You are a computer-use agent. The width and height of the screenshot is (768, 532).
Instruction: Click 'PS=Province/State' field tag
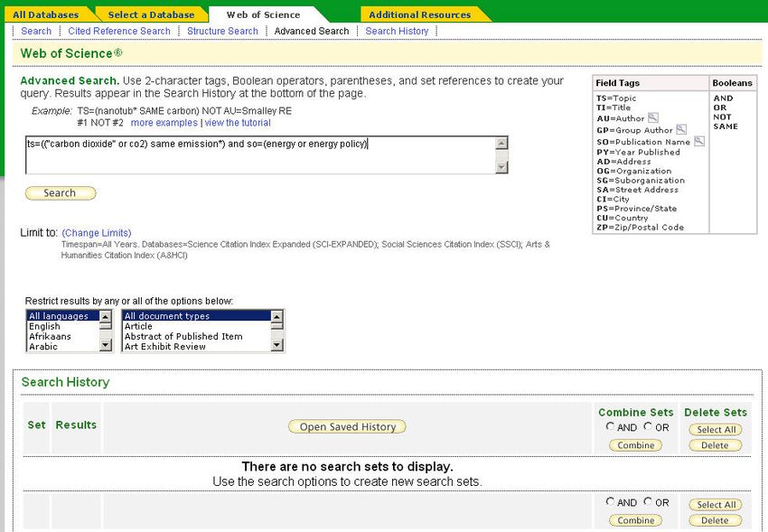(637, 209)
